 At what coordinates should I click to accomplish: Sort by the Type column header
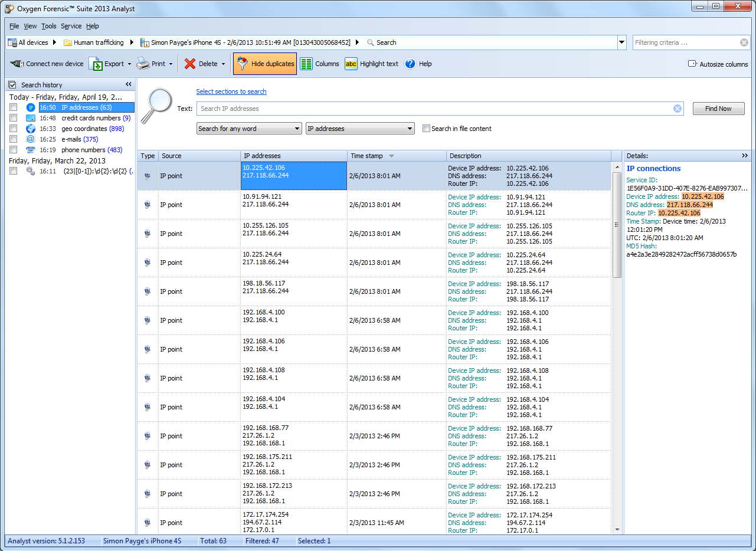pos(148,156)
